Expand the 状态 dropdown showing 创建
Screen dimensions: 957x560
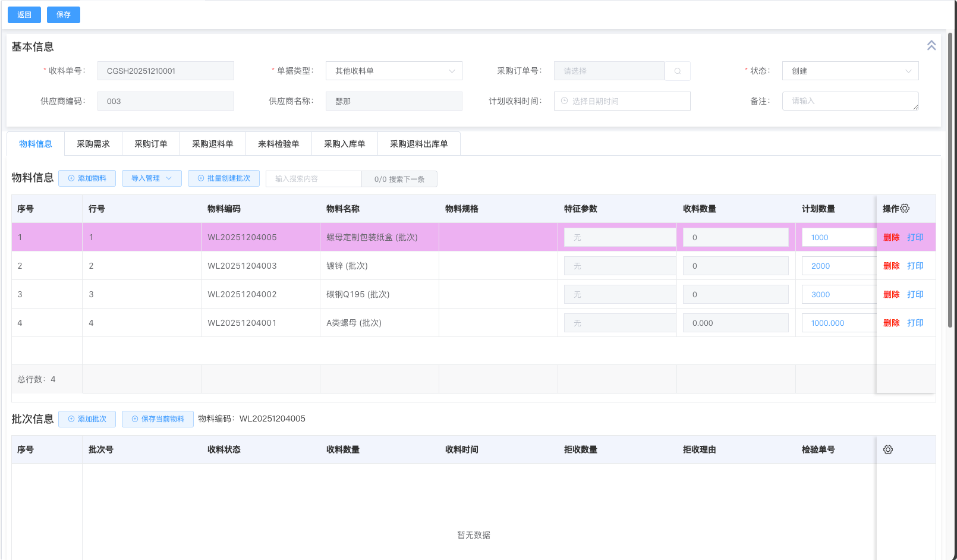850,71
